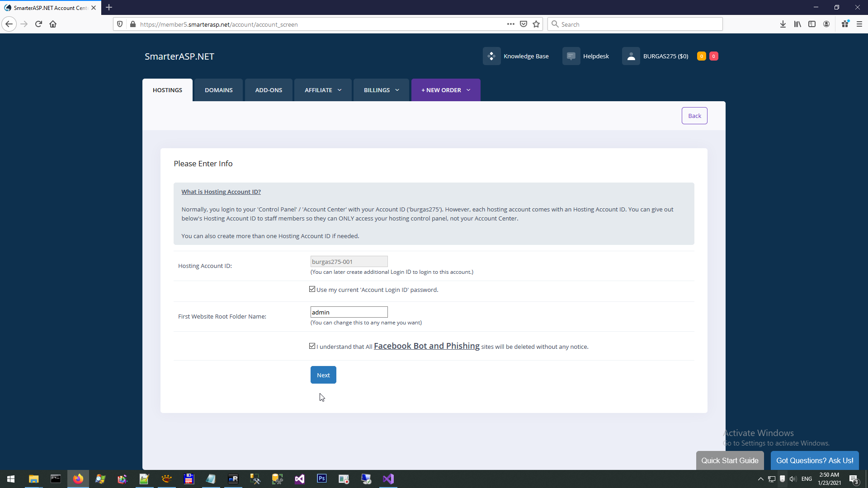This screenshot has width=868, height=488.
Task: Click the First Website Root Folder Name field
Action: point(349,312)
